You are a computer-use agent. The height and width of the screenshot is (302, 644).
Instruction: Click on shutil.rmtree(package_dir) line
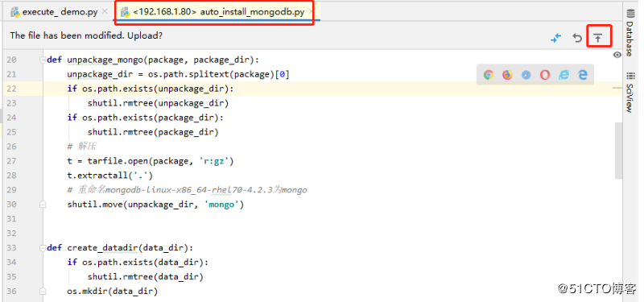(153, 132)
